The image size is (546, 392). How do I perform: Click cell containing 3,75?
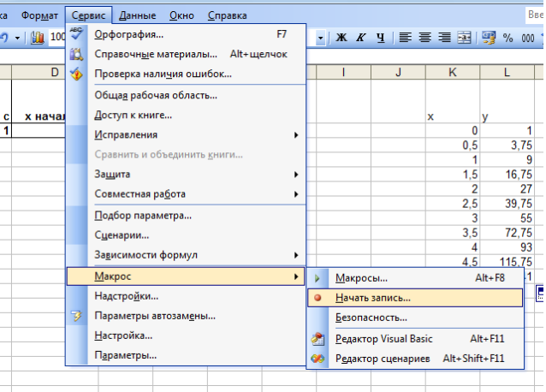(507, 146)
